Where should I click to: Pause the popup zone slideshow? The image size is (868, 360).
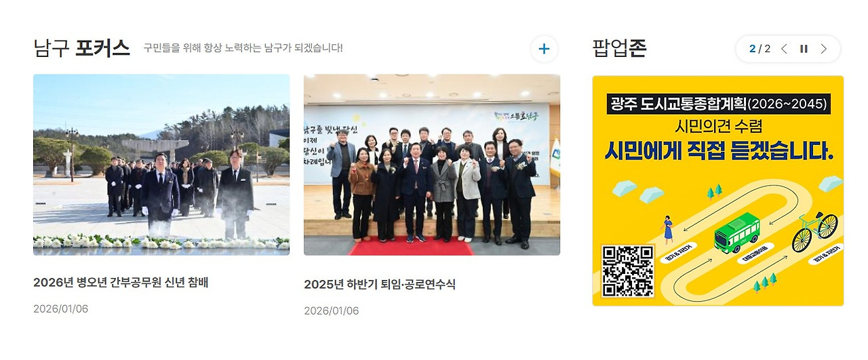[804, 49]
